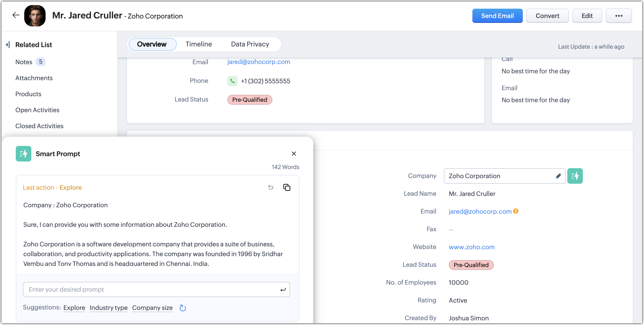The width and height of the screenshot is (644, 325).
Task: Copy the Smart Prompt response
Action: pyautogui.click(x=287, y=187)
